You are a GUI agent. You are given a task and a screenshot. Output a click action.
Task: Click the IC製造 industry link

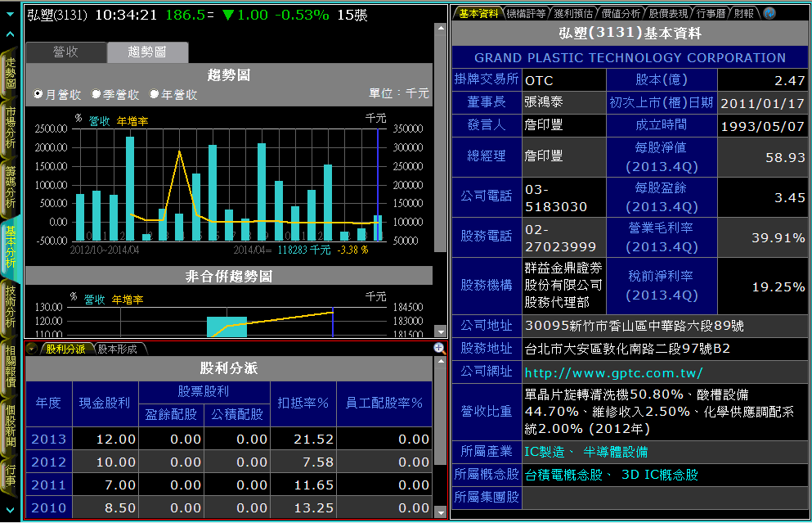(545, 452)
